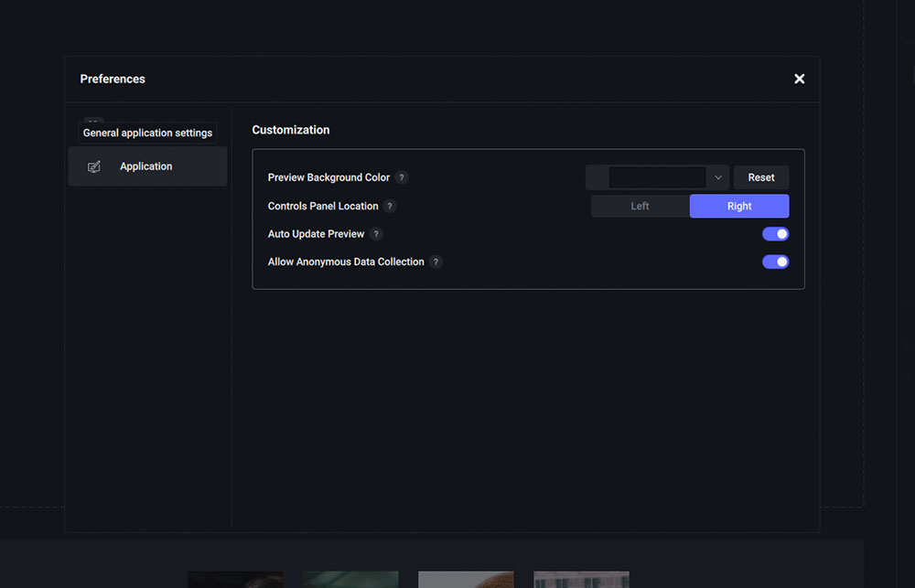Click the Allow Anonymous Data Collection label
This screenshot has height=588, width=915.
[x=346, y=262]
